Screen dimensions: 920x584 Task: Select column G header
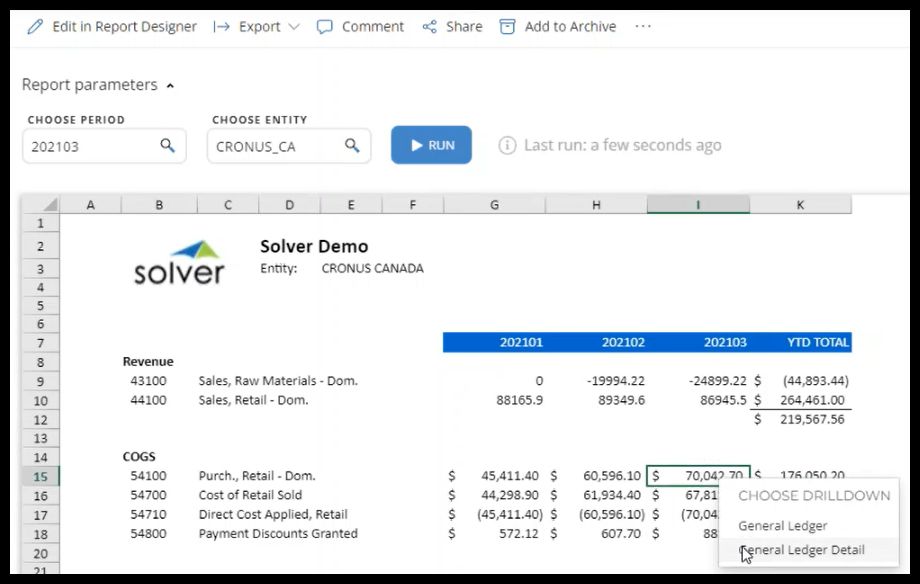[x=494, y=205]
